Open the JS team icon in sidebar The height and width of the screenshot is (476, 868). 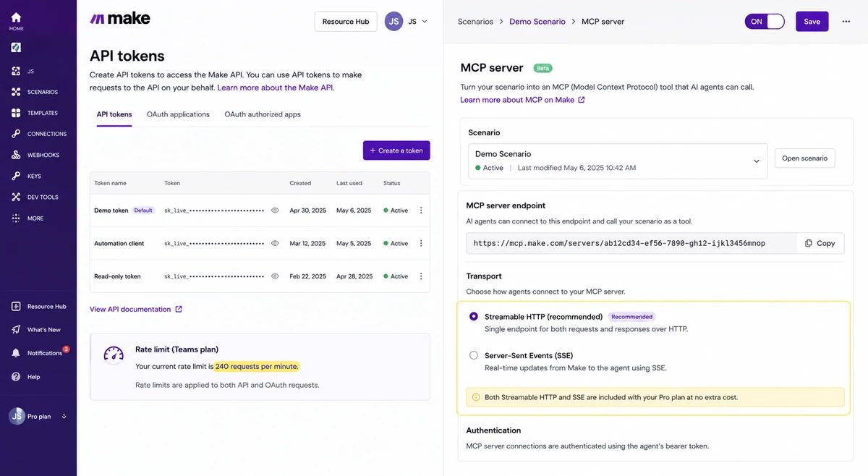point(16,71)
